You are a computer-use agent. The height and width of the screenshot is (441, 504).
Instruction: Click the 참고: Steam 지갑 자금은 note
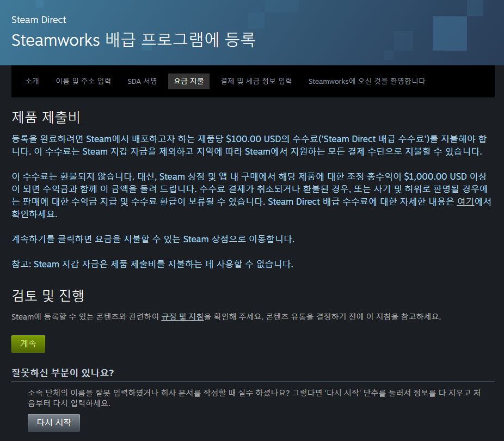(152, 264)
